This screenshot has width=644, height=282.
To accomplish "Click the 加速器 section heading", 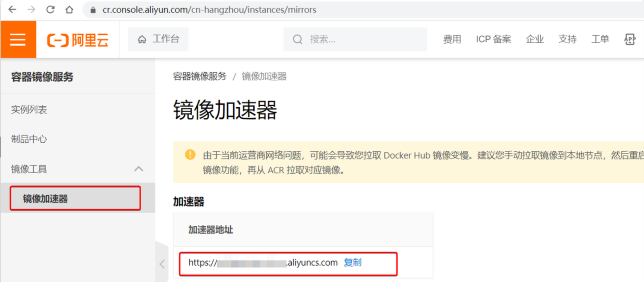I will coord(189,202).
